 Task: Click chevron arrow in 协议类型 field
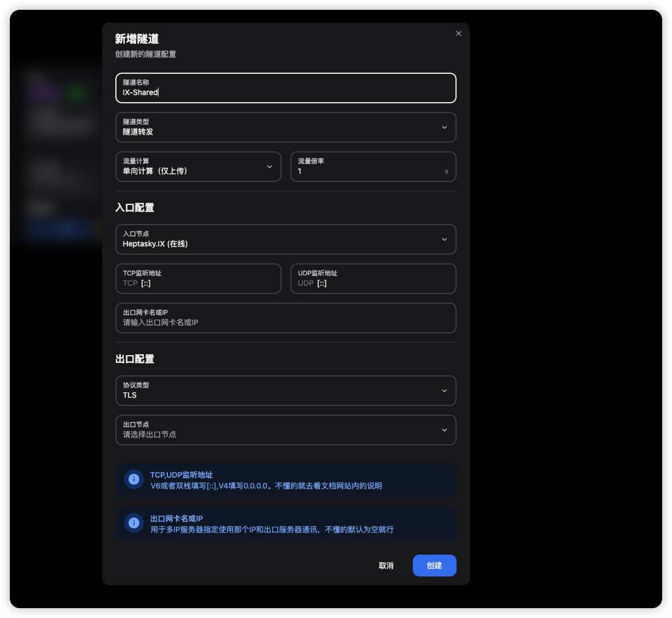444,391
